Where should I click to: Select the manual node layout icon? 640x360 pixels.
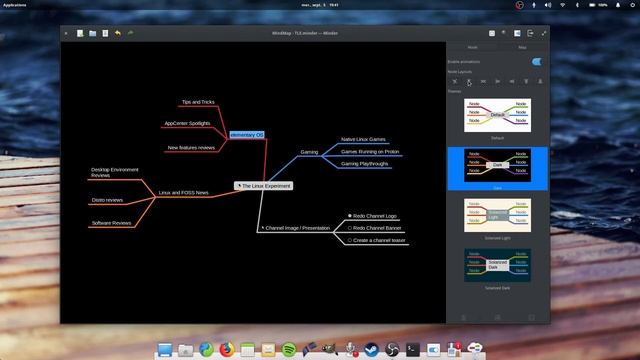[455, 81]
